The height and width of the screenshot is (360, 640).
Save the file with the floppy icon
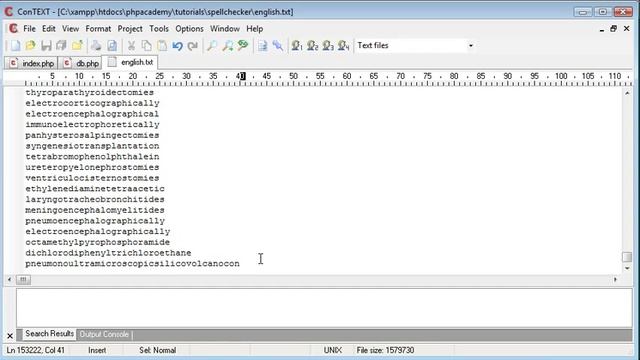46,45
